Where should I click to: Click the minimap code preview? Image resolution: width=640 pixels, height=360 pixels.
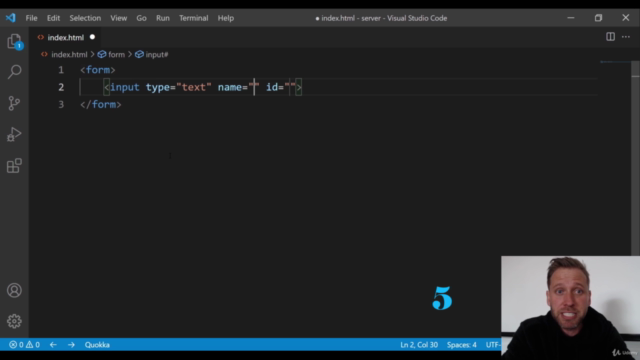[615, 62]
